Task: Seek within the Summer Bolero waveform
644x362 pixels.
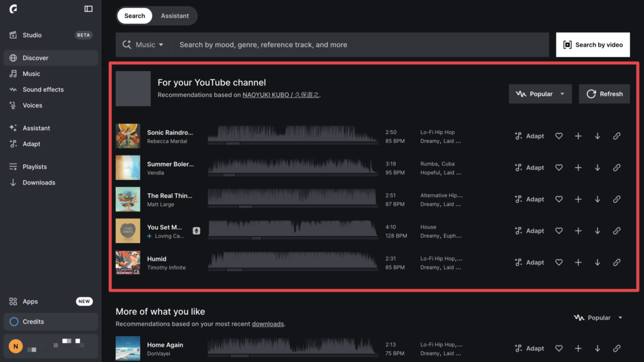Action: click(293, 166)
